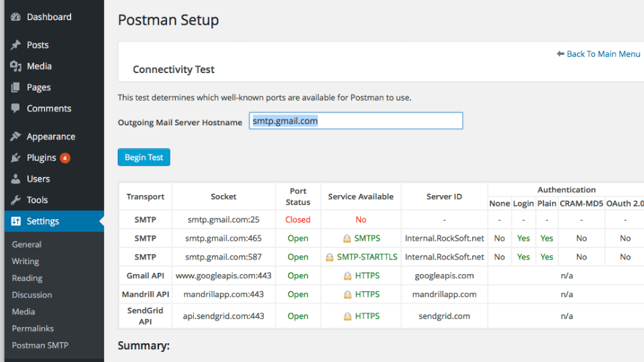Screen dimensions: 644x362
Task: Click the SendGrid API transport cell
Action: pyautogui.click(x=146, y=316)
